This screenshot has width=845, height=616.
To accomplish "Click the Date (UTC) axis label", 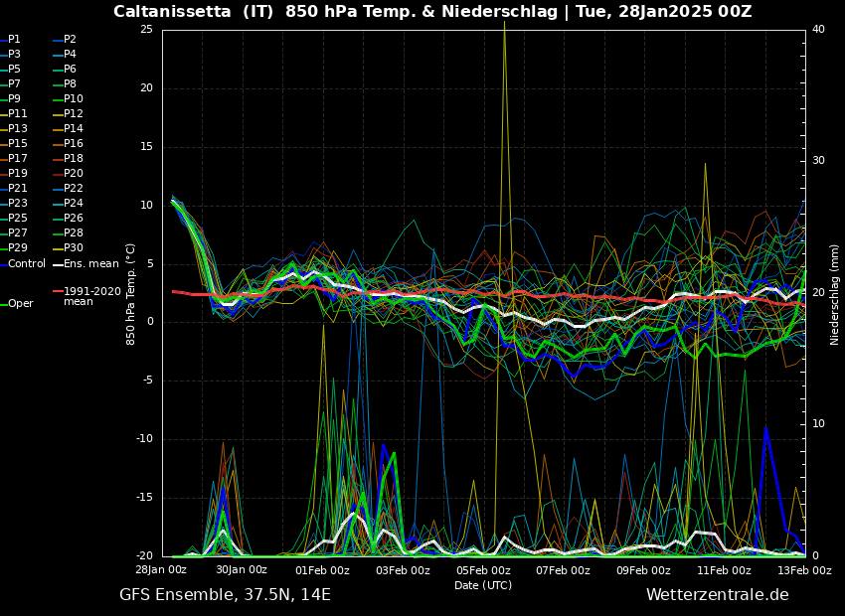I will 483,585.
